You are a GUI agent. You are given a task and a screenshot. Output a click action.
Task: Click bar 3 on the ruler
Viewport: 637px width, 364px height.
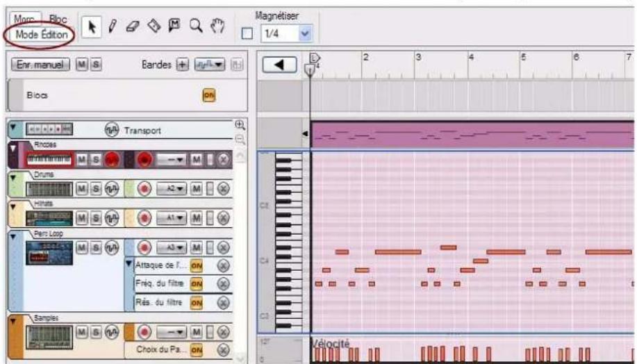[x=418, y=57]
